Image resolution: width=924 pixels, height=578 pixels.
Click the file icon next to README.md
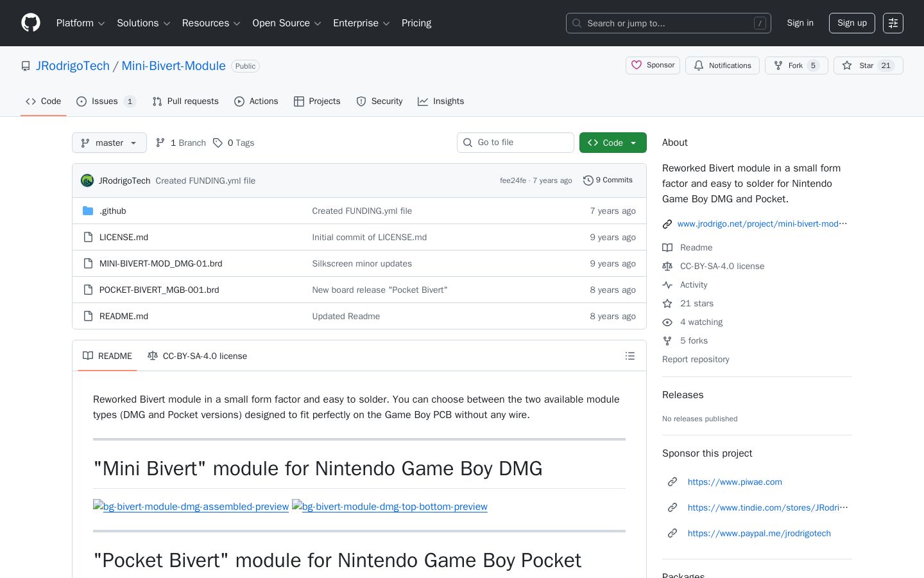88,316
